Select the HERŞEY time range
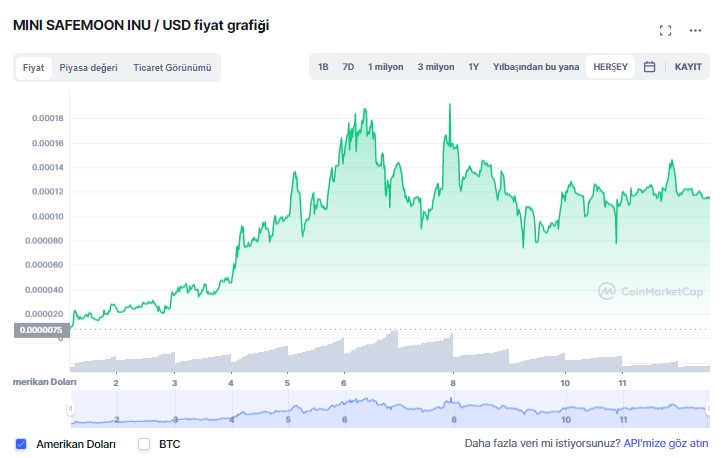Viewport: 726px width, 458px height. pos(610,67)
